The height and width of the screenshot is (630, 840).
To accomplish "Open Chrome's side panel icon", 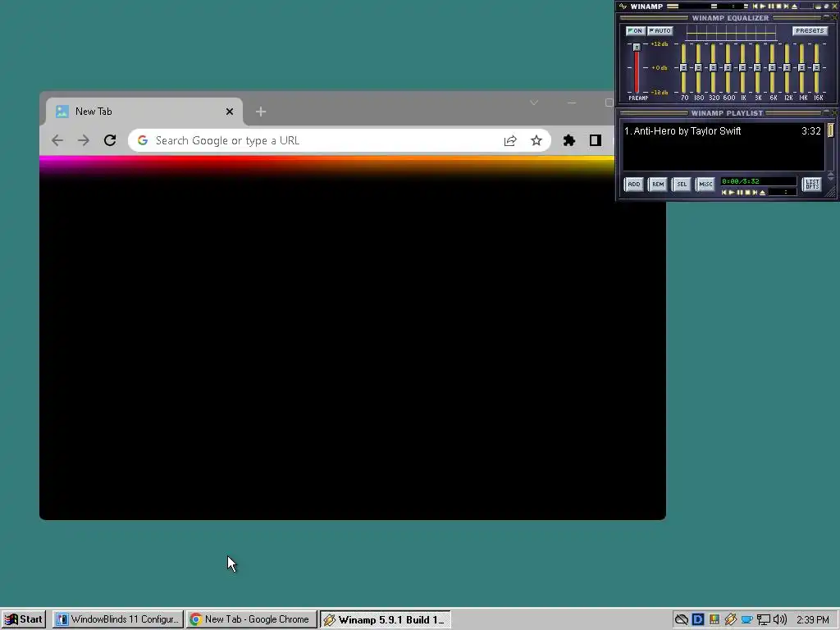I will [x=596, y=140].
